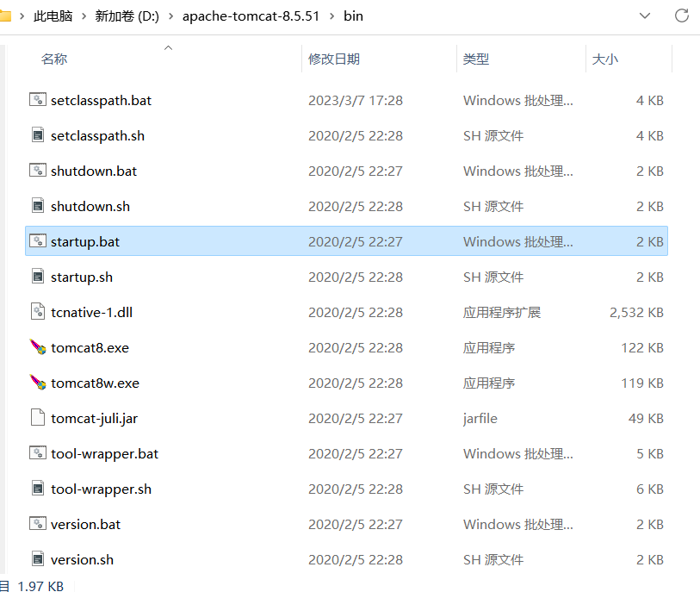Sort files by 类型 column header
This screenshot has height=592, width=700.
click(x=476, y=59)
